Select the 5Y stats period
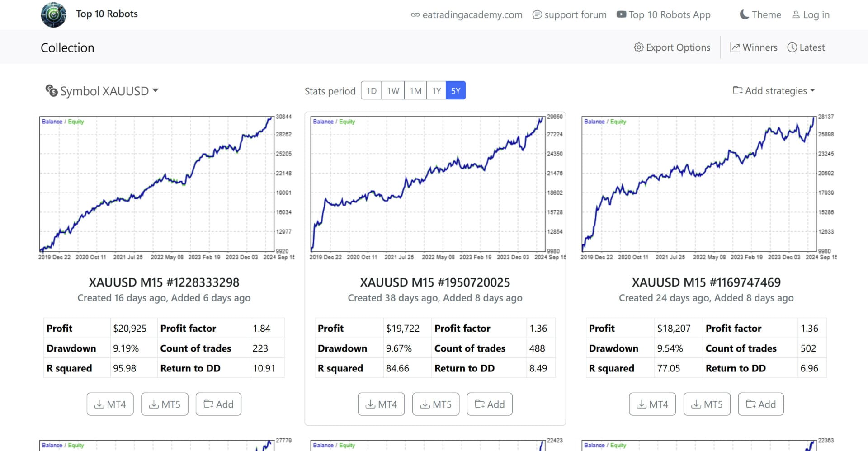Screen dimensions: 868x451 point(456,91)
